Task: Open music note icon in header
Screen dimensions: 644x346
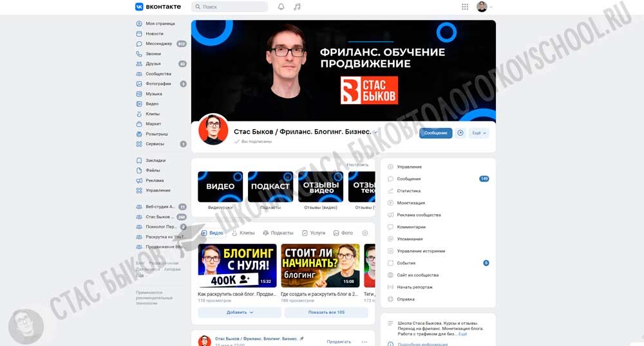Action: click(x=297, y=7)
